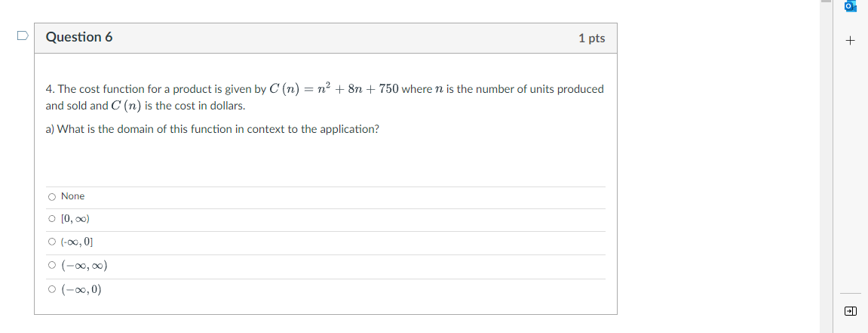
Task: Click the "What is the domain" prompt text
Action: [x=213, y=129]
